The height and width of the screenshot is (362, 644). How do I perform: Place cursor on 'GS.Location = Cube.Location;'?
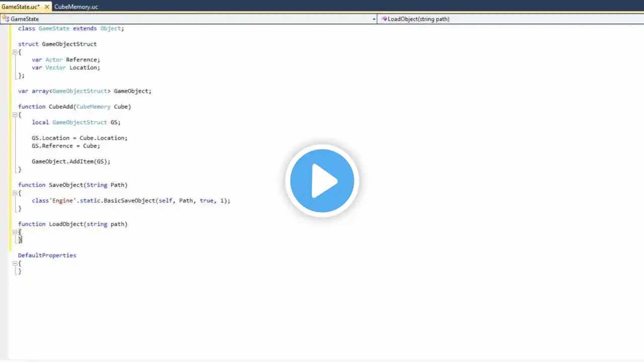tap(79, 138)
